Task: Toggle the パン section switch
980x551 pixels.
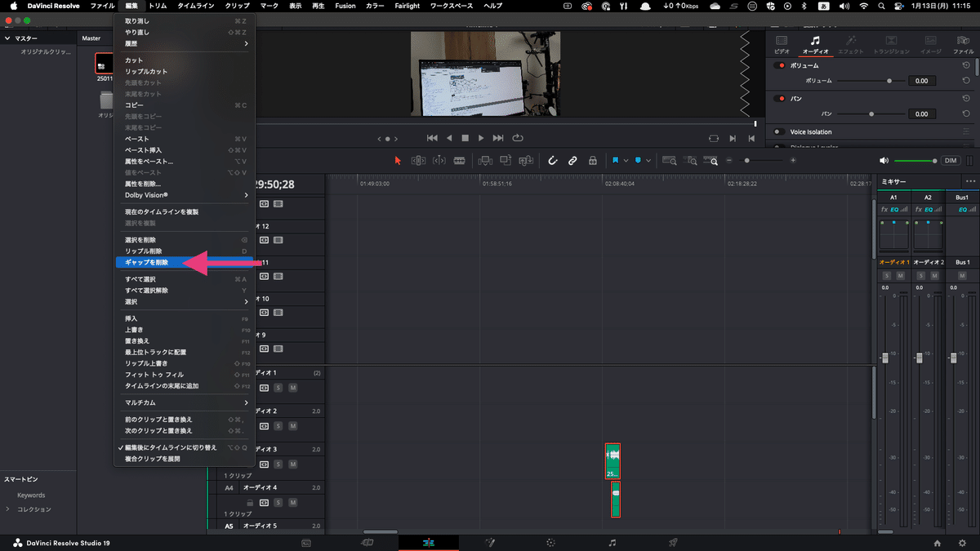Action: tap(780, 99)
